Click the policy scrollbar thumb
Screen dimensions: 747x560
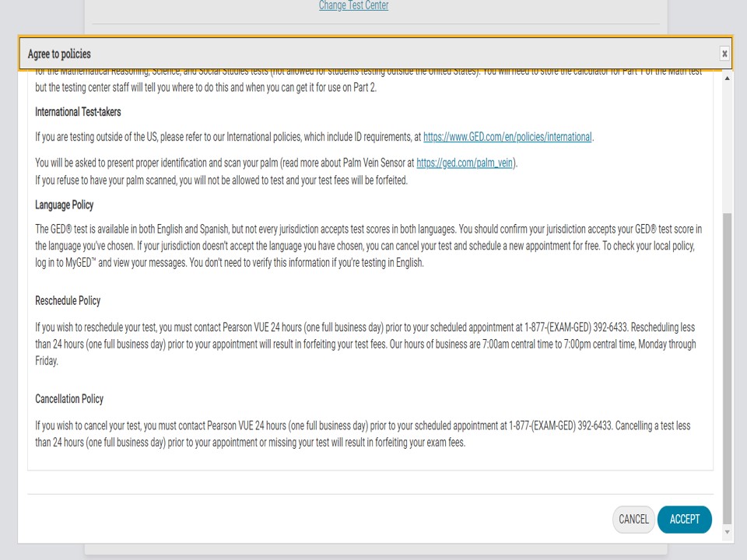coord(728,366)
